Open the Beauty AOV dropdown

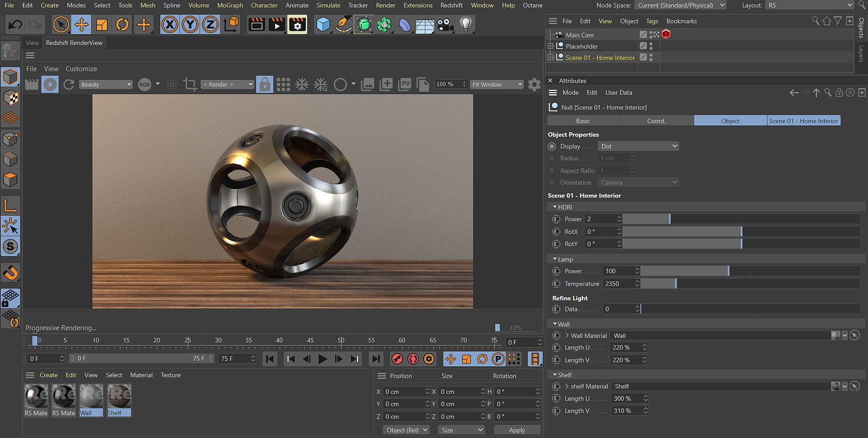105,84
